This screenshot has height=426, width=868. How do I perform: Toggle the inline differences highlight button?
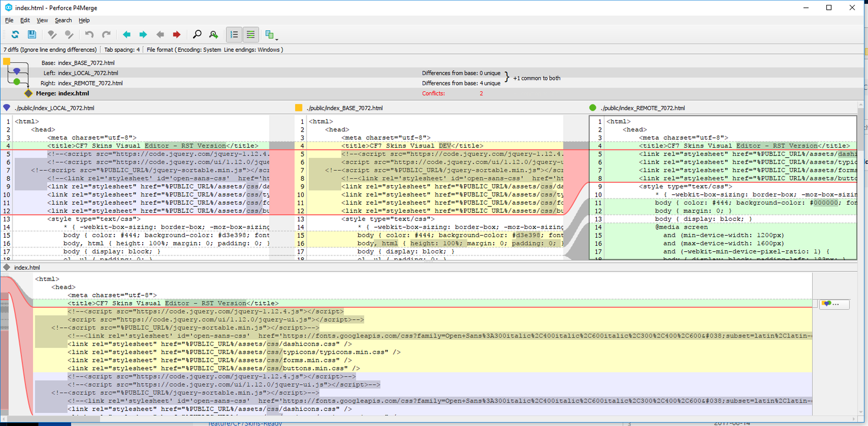point(251,35)
